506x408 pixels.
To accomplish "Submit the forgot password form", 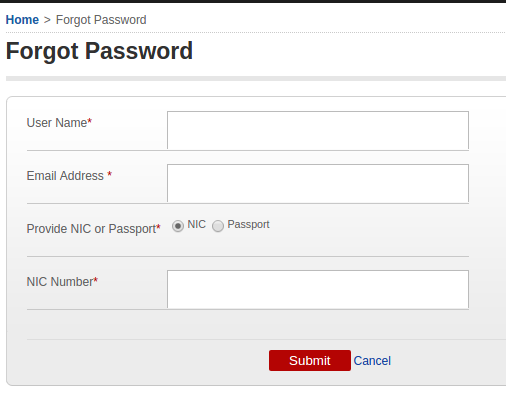I will point(310,360).
